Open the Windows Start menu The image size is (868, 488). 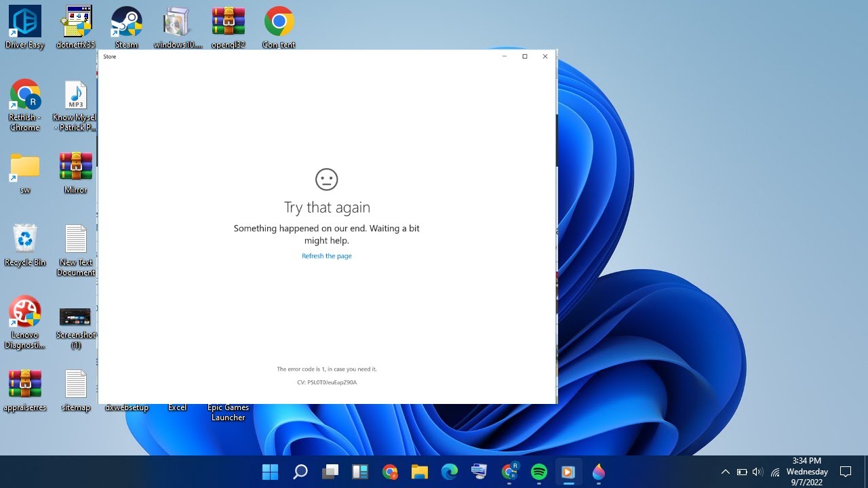pos(270,472)
